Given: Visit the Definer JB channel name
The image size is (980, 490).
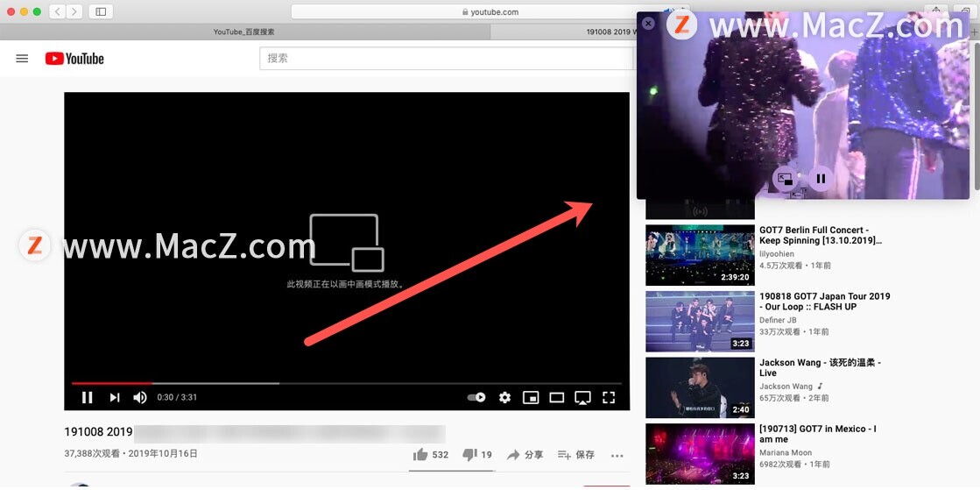Looking at the screenshot, I should pyautogui.click(x=778, y=321).
